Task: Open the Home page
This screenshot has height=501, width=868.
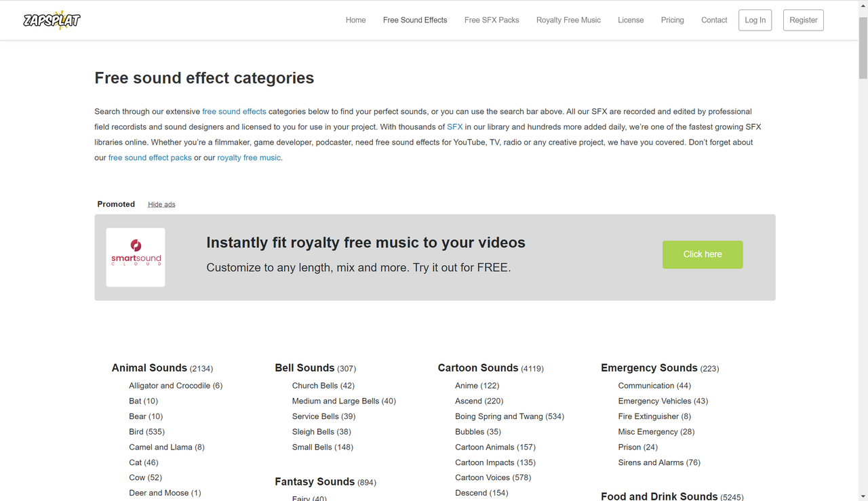Action: (x=355, y=20)
